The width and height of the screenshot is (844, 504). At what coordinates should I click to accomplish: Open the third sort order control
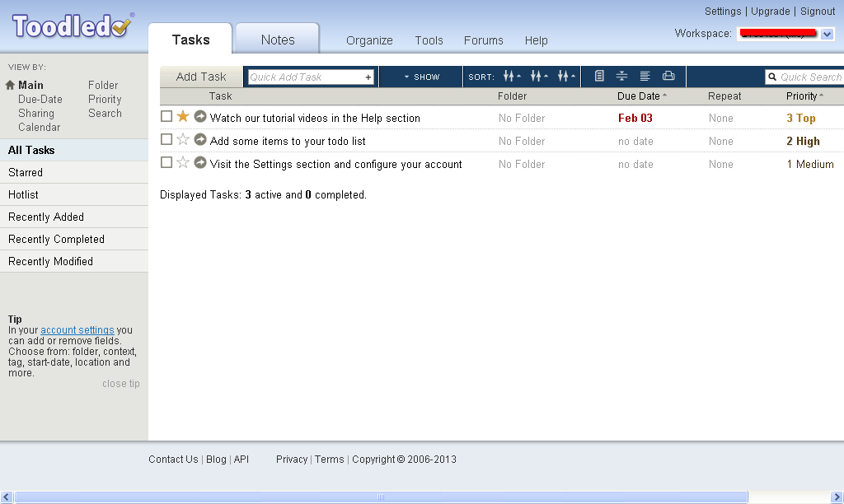[566, 77]
